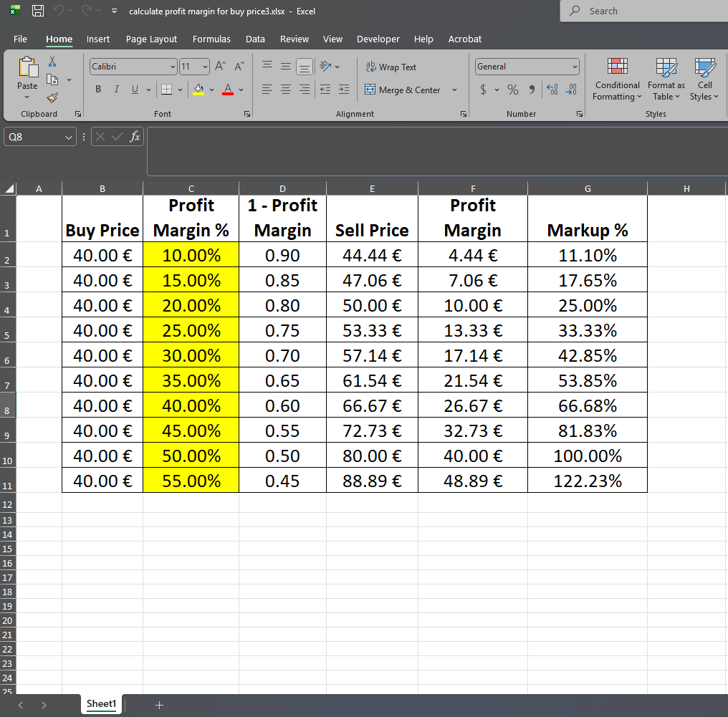Add a new sheet with plus button
Image resolution: width=728 pixels, height=717 pixels.
click(x=159, y=705)
